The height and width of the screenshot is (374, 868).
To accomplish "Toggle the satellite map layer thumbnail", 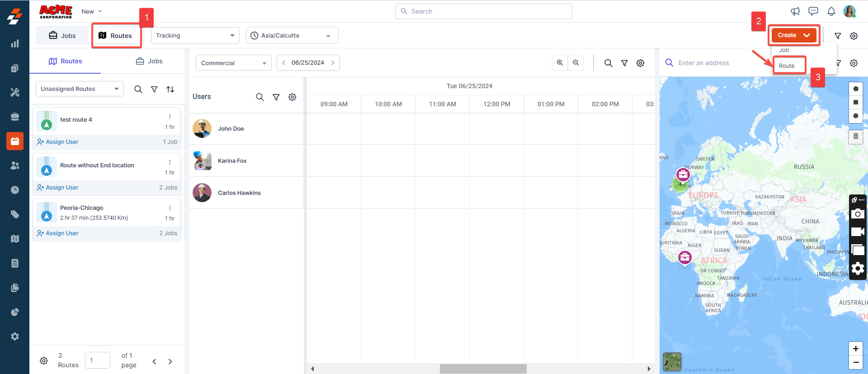I will pos(672,362).
